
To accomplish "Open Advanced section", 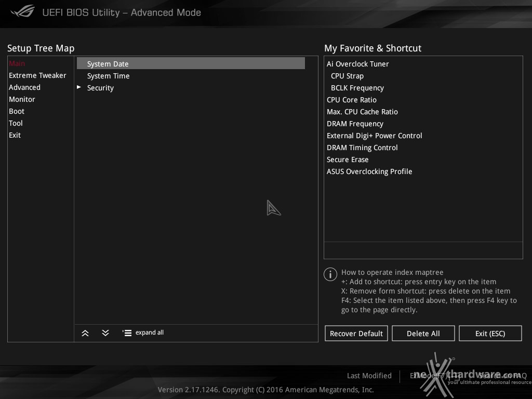I will click(24, 87).
